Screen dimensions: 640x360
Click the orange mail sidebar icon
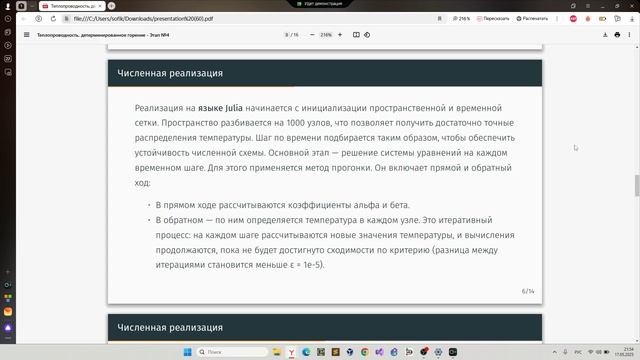tap(8, 312)
